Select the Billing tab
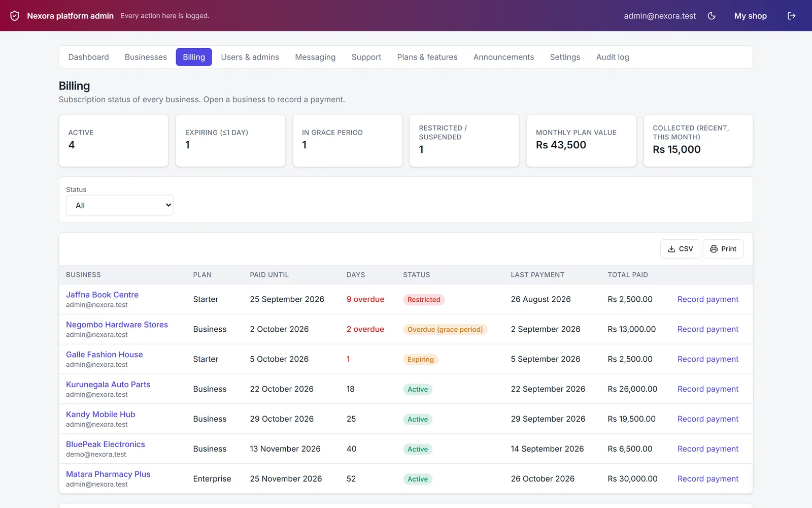812x508 pixels. pos(194,57)
